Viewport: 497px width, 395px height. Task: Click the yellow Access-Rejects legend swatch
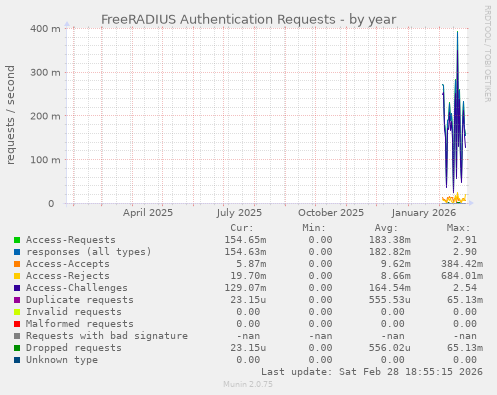[x=17, y=276]
